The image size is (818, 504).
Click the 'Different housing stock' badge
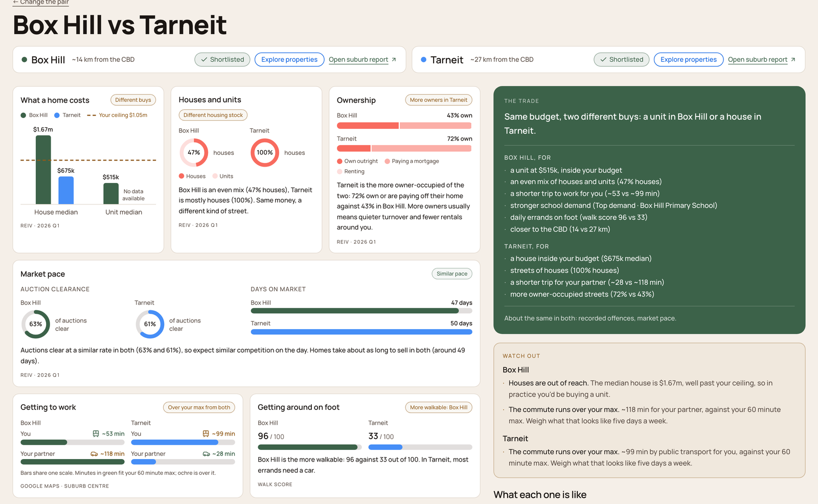pyautogui.click(x=213, y=116)
